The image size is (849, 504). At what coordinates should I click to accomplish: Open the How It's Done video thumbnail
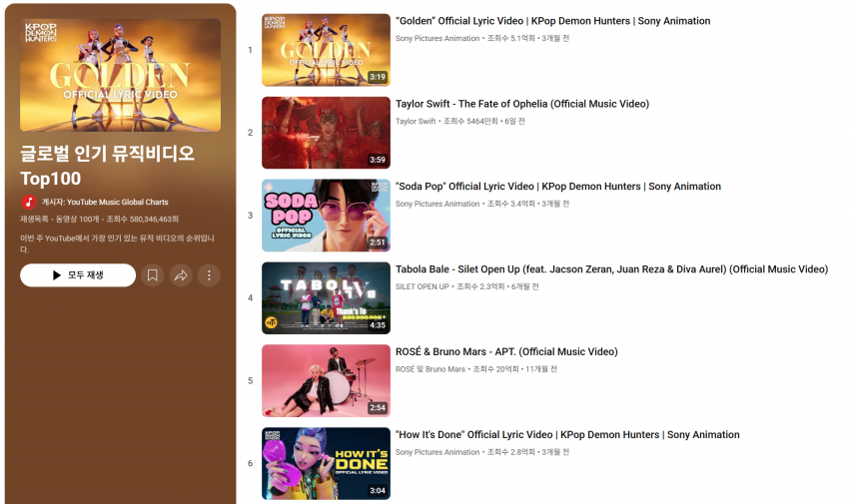[x=326, y=463]
